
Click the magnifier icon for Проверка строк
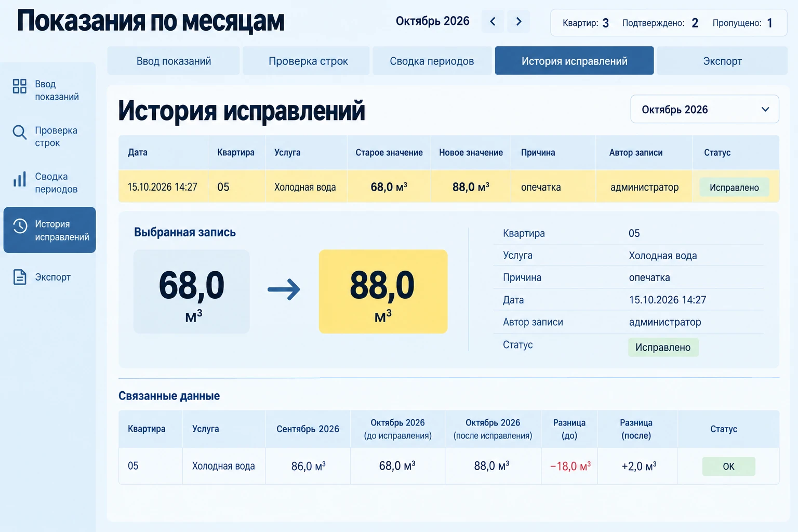[20, 132]
